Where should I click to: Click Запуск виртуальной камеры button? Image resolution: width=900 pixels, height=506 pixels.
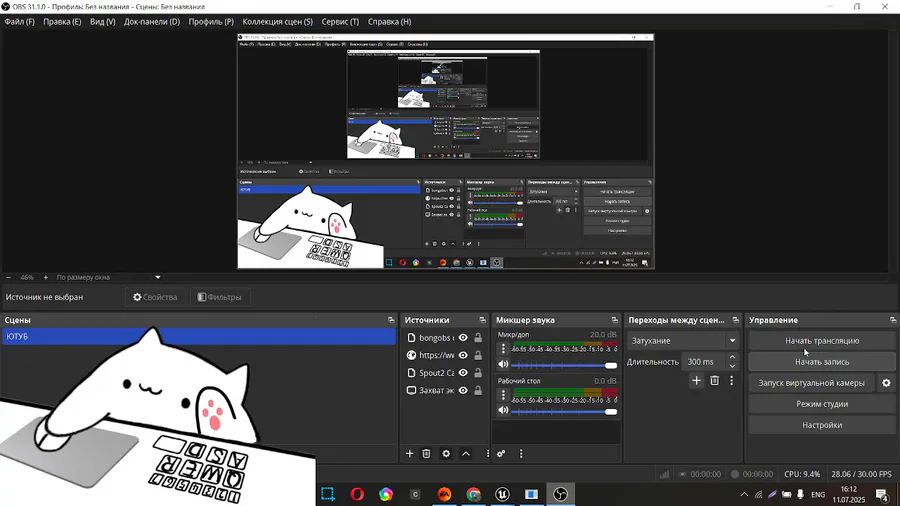[811, 383]
